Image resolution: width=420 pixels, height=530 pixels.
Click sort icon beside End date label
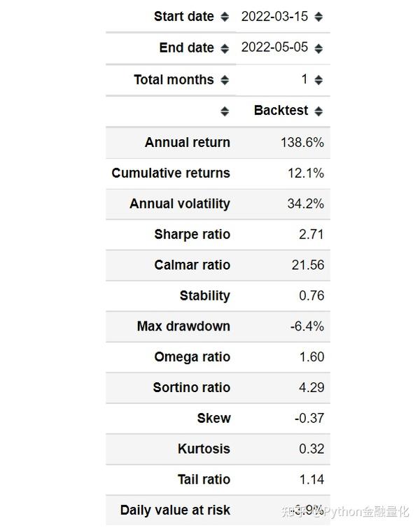[225, 48]
